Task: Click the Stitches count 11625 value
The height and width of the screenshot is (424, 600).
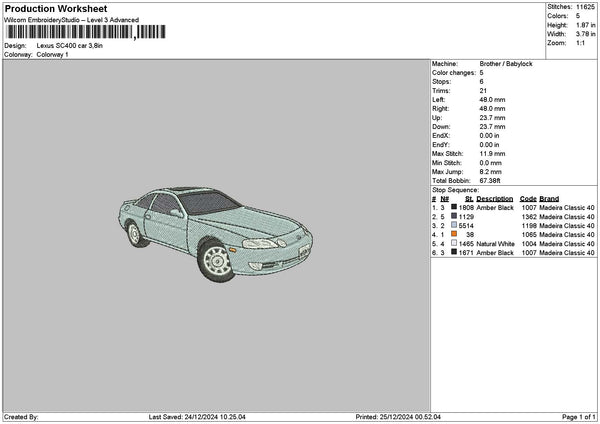Action: (585, 7)
